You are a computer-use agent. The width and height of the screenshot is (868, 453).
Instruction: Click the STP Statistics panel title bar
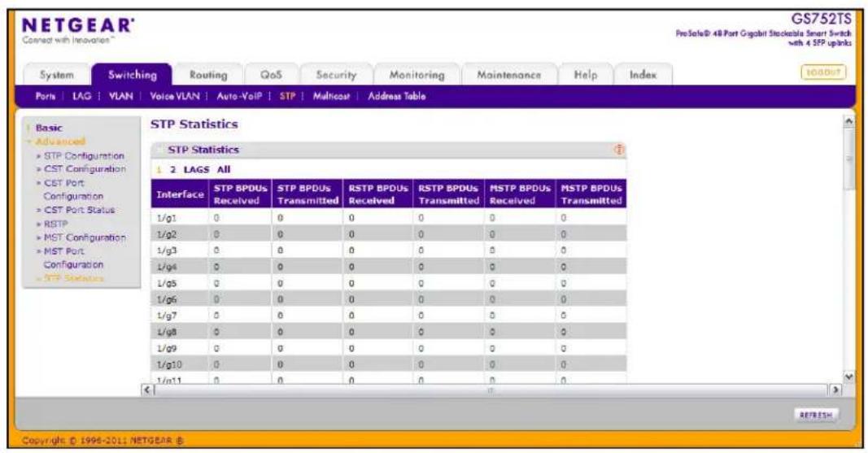click(389, 150)
